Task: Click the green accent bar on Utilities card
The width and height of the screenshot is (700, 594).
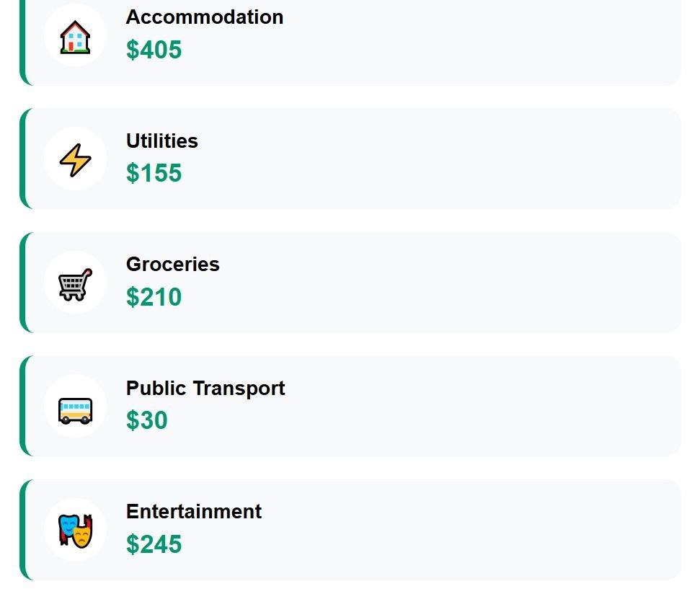Action: coord(22,159)
